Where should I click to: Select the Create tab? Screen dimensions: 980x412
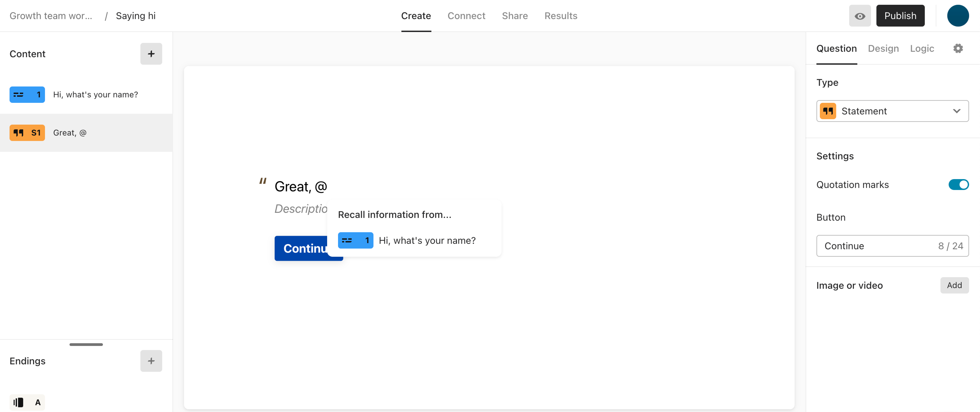tap(416, 16)
